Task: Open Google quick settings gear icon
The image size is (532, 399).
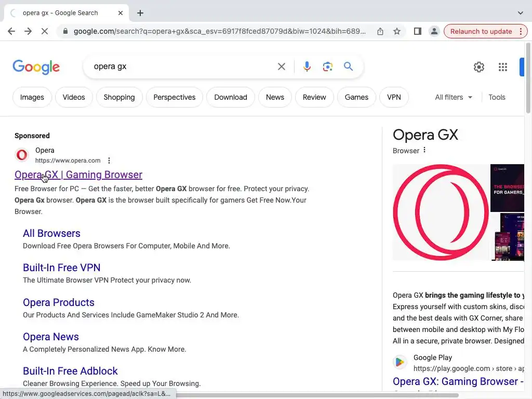Action: tap(478, 67)
